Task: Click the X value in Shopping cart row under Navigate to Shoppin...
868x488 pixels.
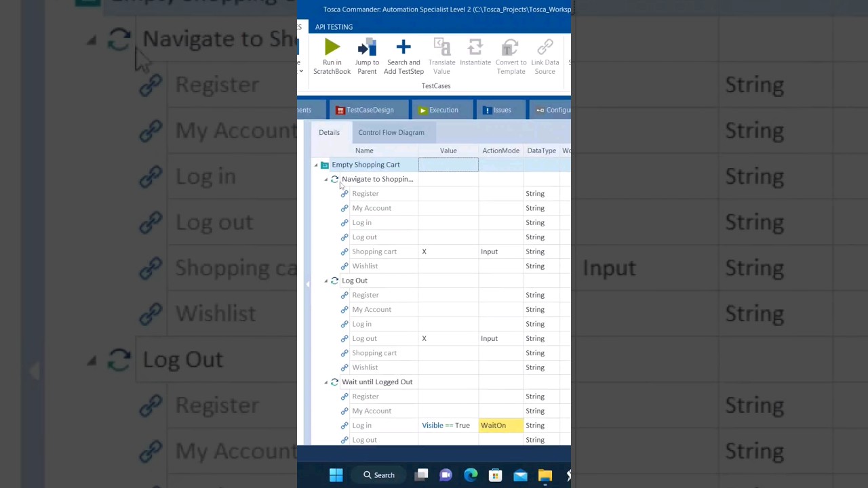Action: coord(425,251)
